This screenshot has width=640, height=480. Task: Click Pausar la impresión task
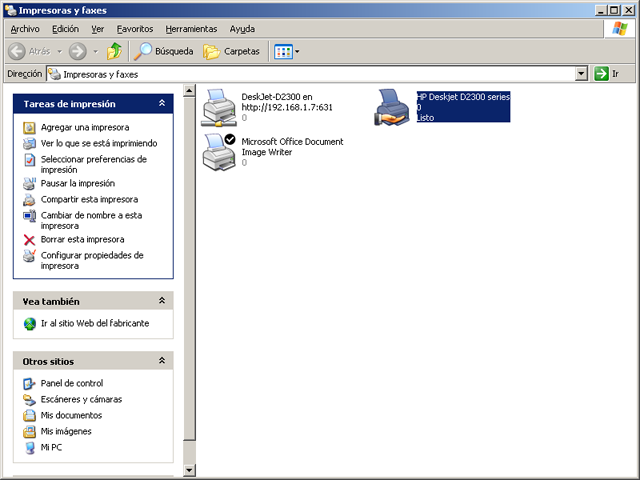click(x=77, y=184)
